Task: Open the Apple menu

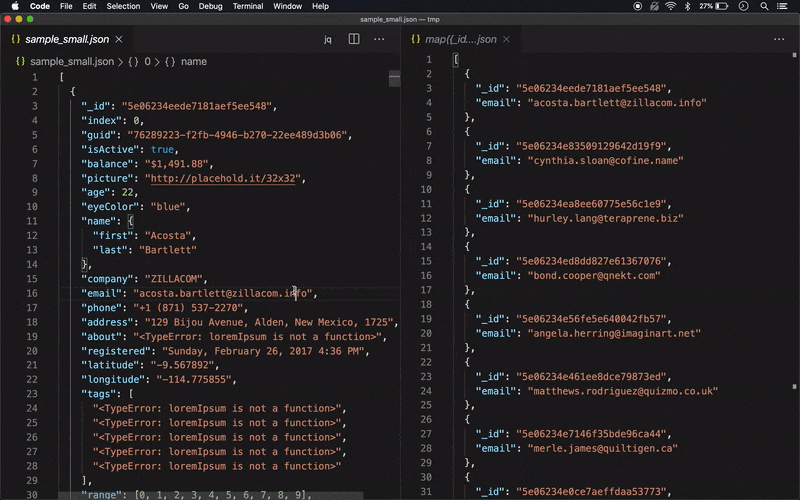Action: 15,6
